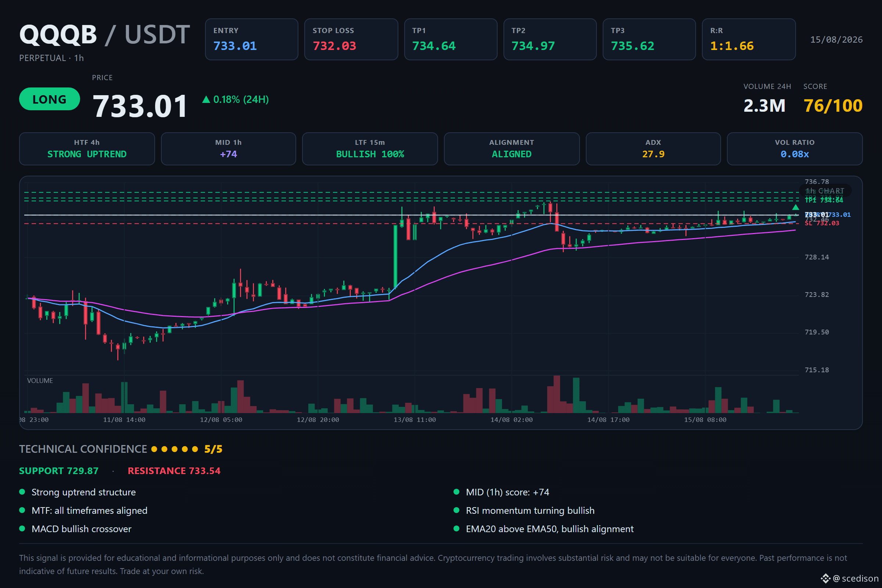Click the green LONG badge
The width and height of the screenshot is (882, 588).
[x=50, y=99]
